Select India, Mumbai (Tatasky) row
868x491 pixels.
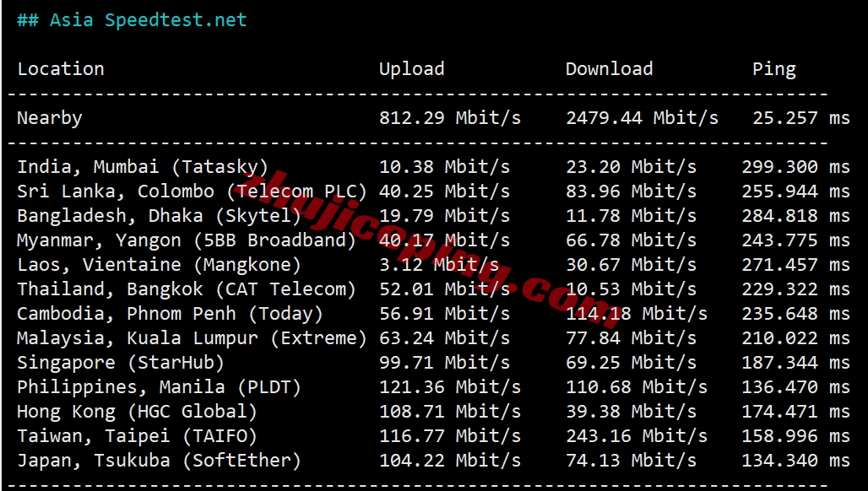(433, 167)
